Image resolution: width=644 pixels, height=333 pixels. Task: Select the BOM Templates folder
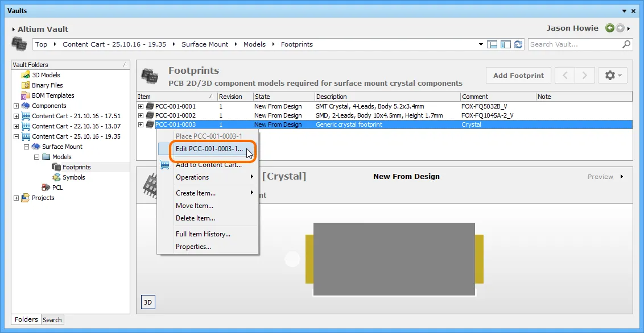pos(52,95)
